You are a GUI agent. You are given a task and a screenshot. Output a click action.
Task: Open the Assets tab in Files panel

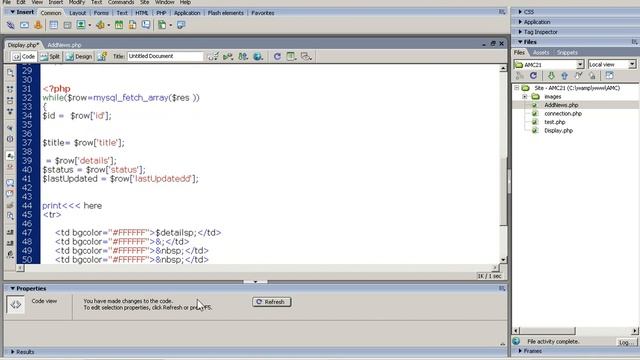tap(541, 53)
